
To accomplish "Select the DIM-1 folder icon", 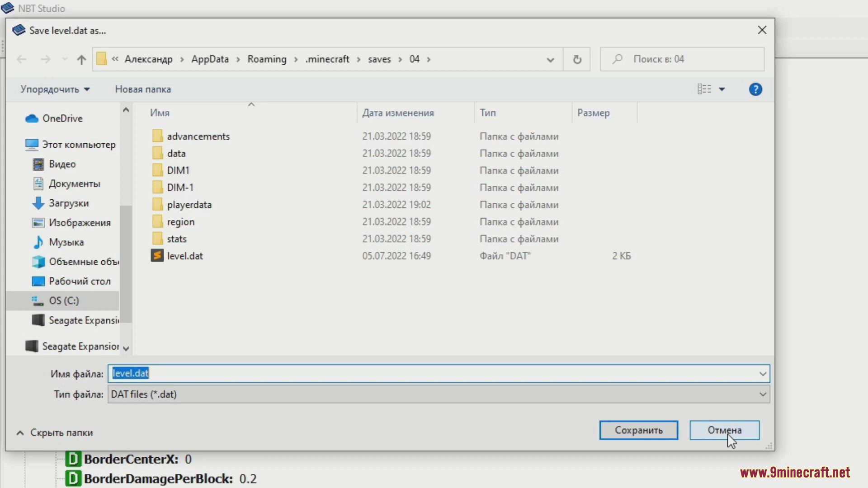I will (x=157, y=188).
